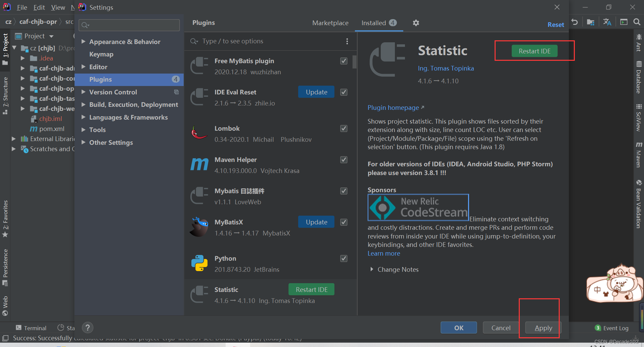Click the translate icon in toolbar

tap(607, 22)
